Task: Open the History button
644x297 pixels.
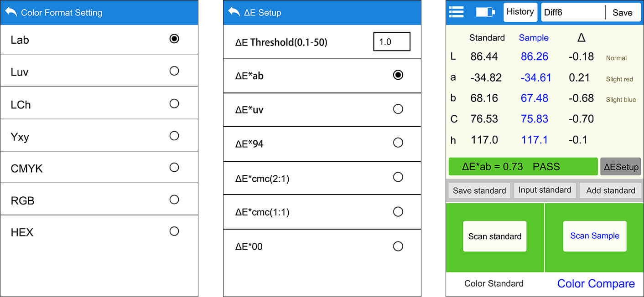Action: [x=520, y=12]
